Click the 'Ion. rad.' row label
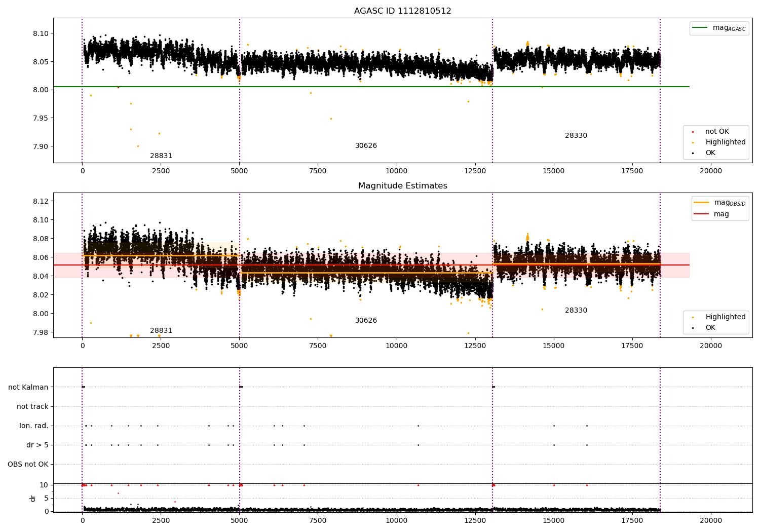 [x=34, y=426]
